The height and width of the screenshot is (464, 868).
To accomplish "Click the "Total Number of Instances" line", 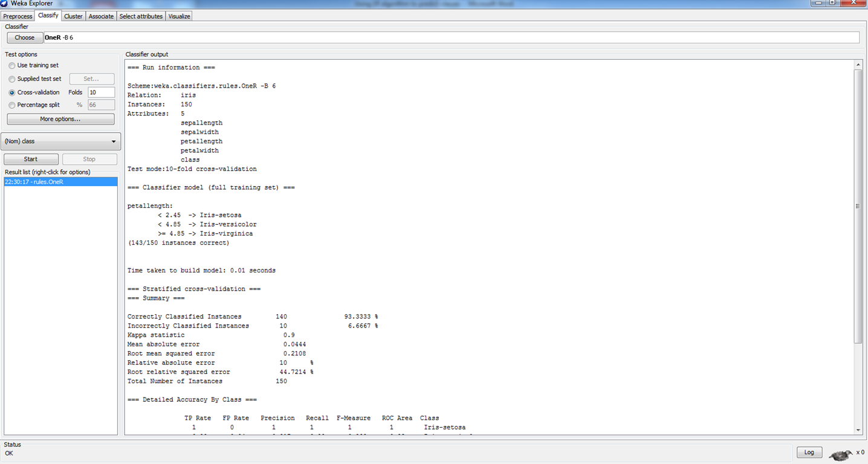I will (x=207, y=381).
